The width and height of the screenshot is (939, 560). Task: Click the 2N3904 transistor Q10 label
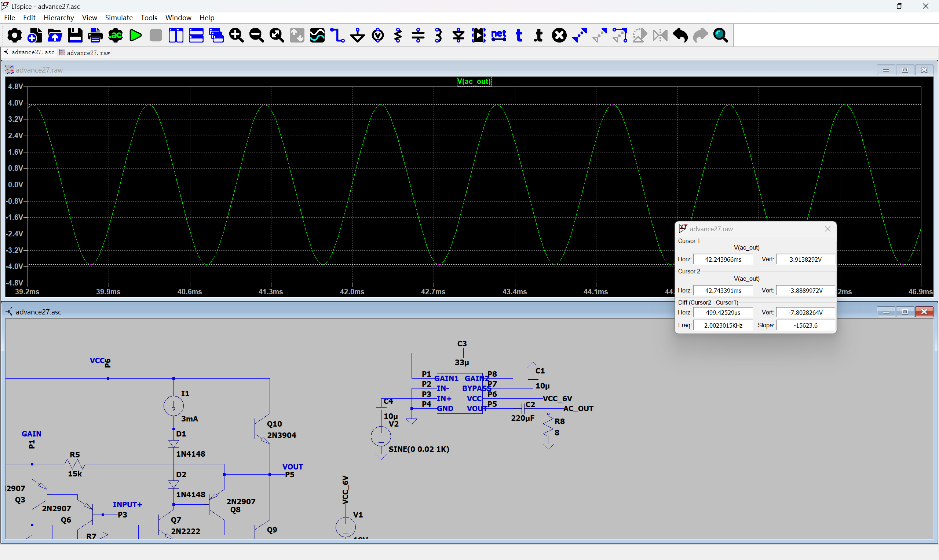281,435
